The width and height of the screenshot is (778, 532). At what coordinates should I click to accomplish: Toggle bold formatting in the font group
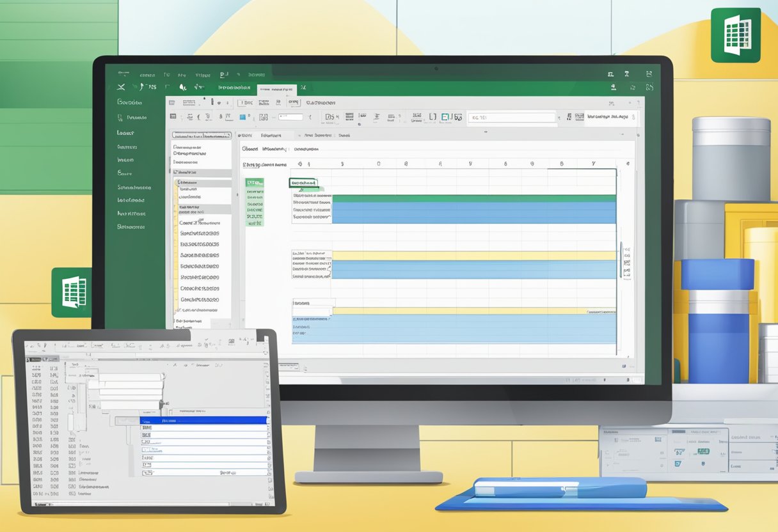click(x=219, y=117)
